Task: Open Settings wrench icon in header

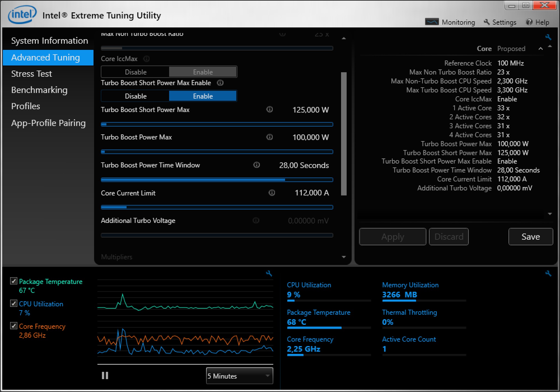Action: pyautogui.click(x=487, y=22)
